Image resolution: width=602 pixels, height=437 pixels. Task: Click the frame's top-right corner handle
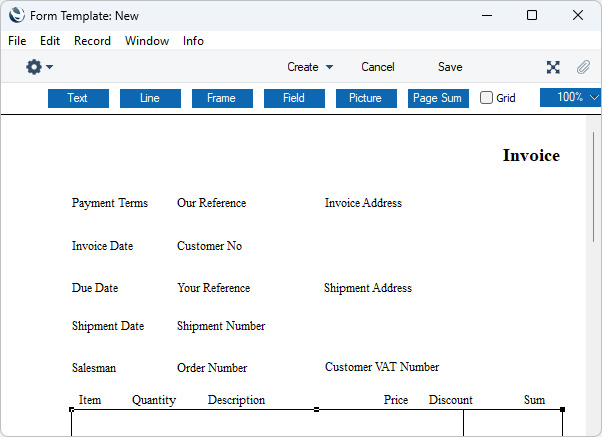[562, 410]
